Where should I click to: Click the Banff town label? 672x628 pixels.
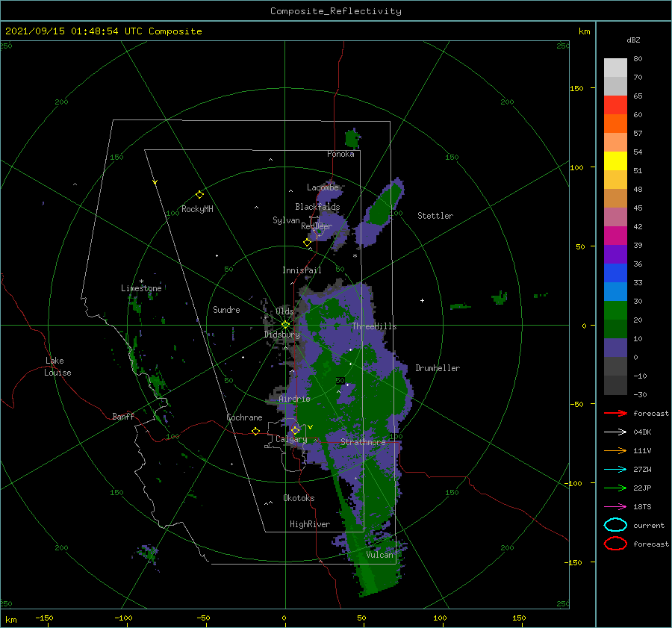123,416
